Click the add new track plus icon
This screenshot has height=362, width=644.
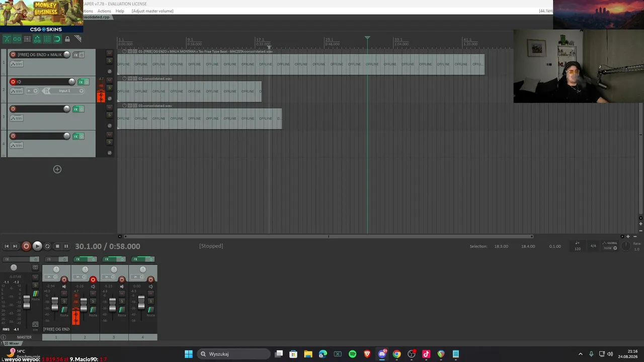[x=57, y=169]
